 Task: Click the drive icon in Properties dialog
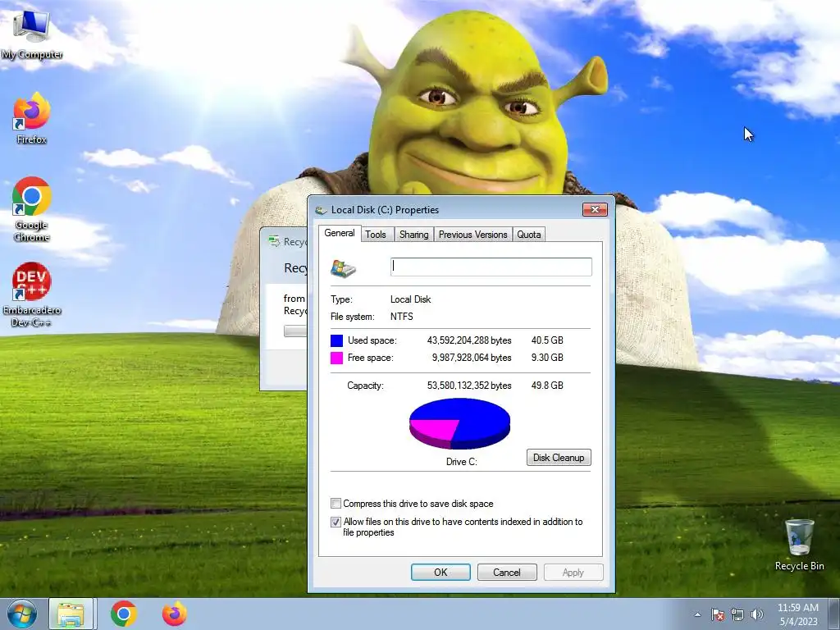click(343, 268)
